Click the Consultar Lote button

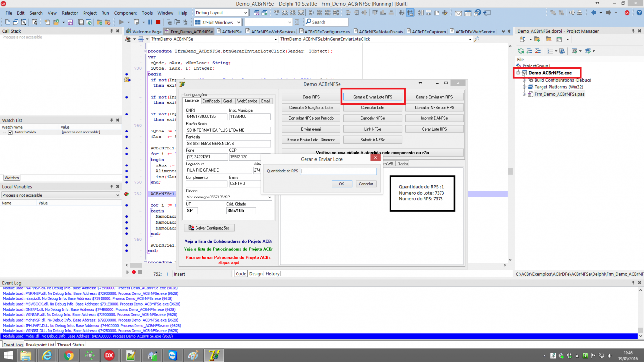373,107
